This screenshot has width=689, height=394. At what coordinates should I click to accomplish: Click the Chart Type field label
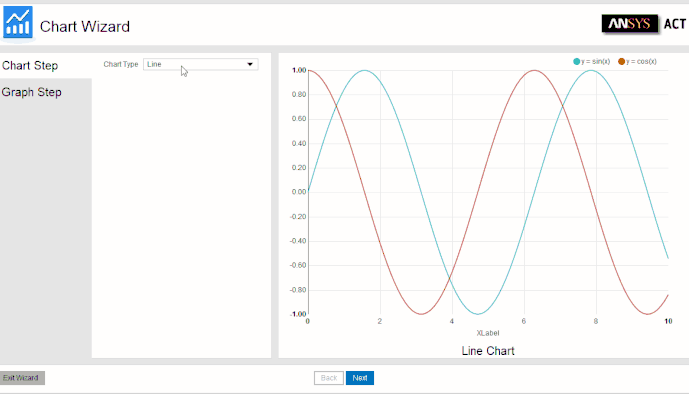tap(121, 64)
